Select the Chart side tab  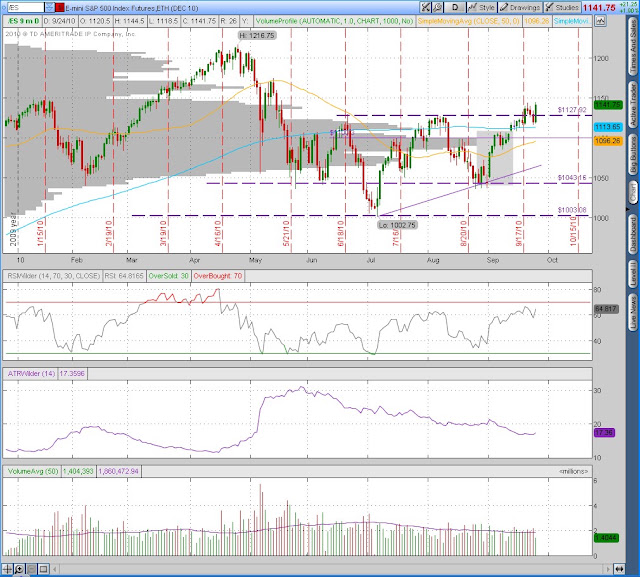[x=633, y=192]
